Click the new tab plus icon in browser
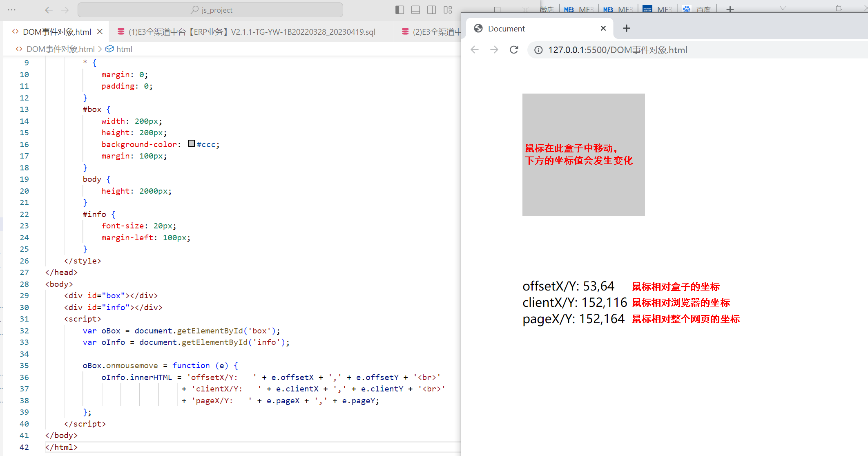This screenshot has height=456, width=868. [626, 27]
